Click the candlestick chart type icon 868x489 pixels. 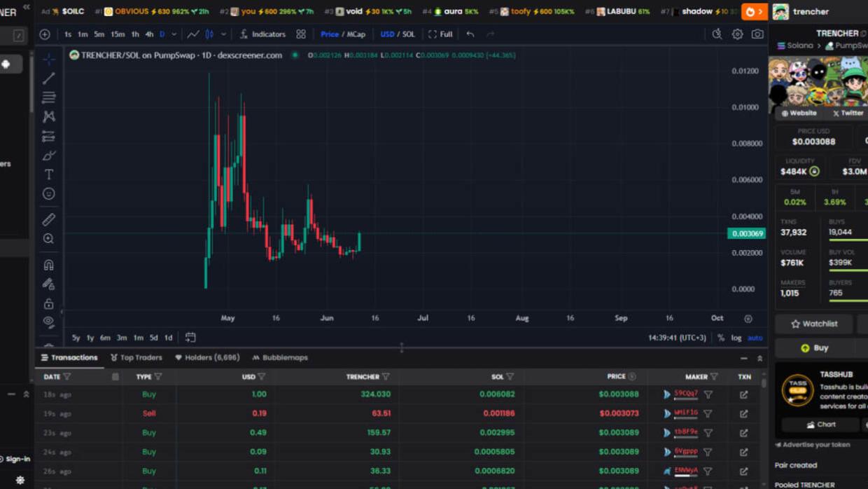tap(209, 34)
